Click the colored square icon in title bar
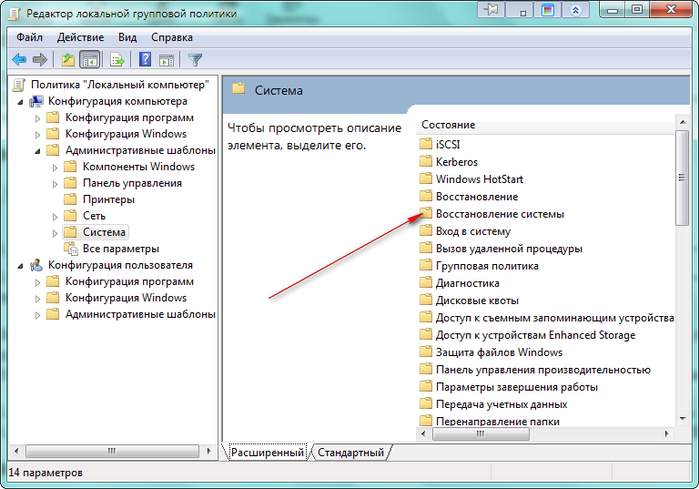 (547, 10)
